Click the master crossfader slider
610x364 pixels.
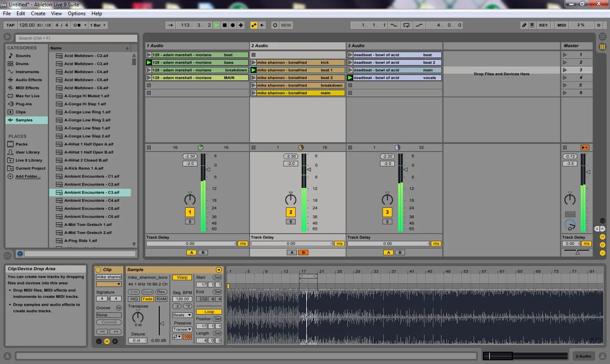point(577,252)
